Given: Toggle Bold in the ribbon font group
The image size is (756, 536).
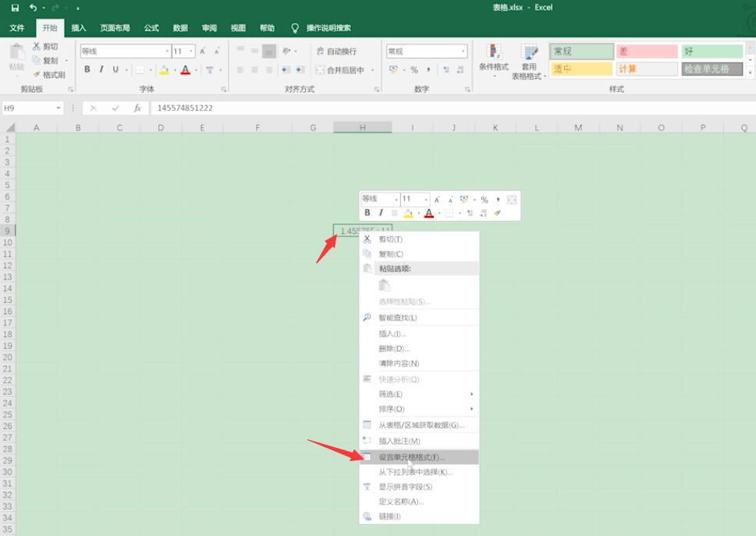Looking at the screenshot, I should click(87, 69).
